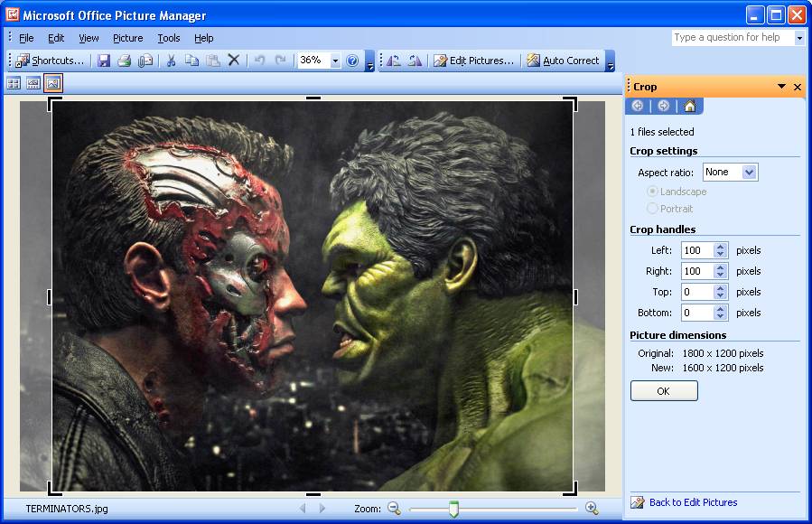
Task: Go back in Crop task pane
Action: (x=638, y=106)
